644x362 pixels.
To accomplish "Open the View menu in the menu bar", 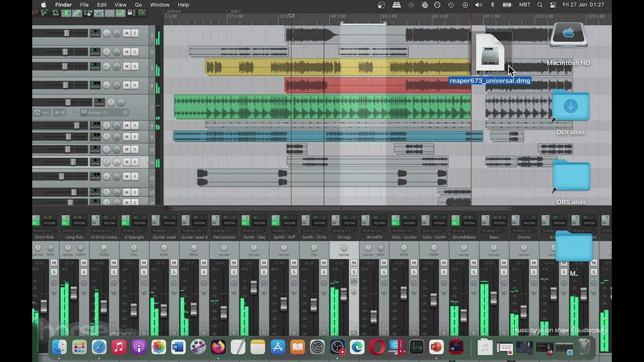I will [x=120, y=5].
